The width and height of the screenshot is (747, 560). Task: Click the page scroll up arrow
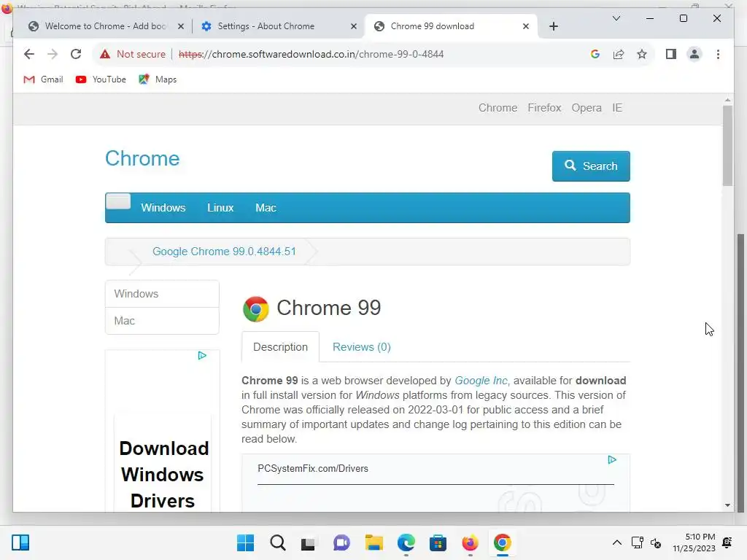click(727, 100)
